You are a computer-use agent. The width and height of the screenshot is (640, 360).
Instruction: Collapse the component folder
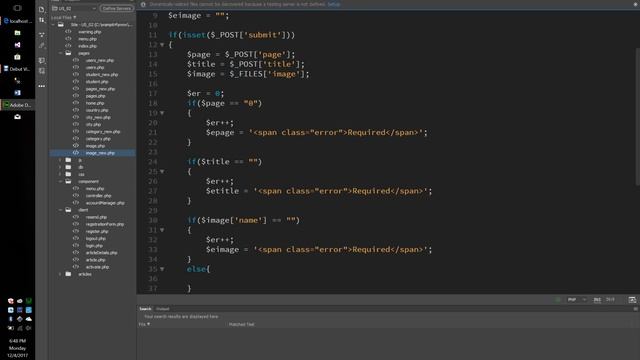coord(60,182)
